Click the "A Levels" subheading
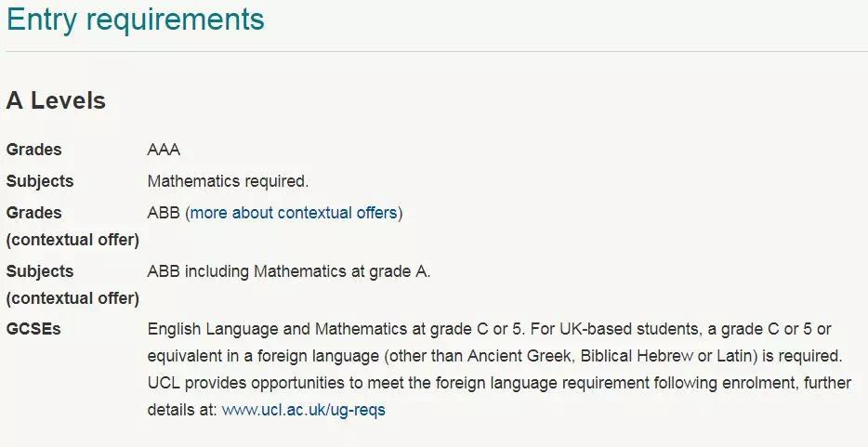 pos(56,101)
